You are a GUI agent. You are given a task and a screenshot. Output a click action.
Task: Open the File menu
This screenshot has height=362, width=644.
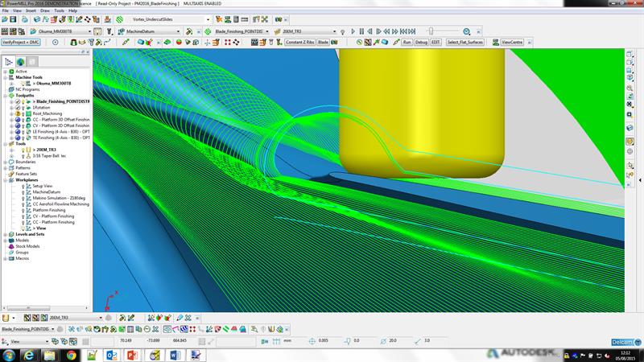pos(6,10)
